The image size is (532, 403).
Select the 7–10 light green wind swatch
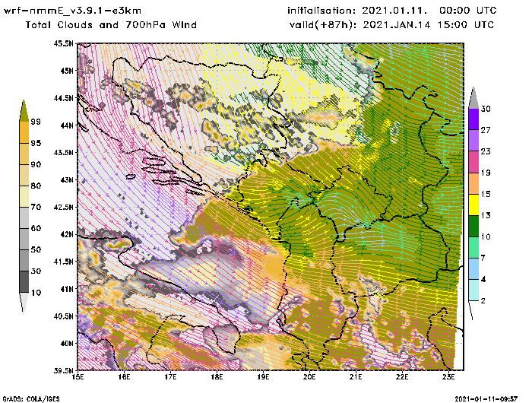point(473,248)
